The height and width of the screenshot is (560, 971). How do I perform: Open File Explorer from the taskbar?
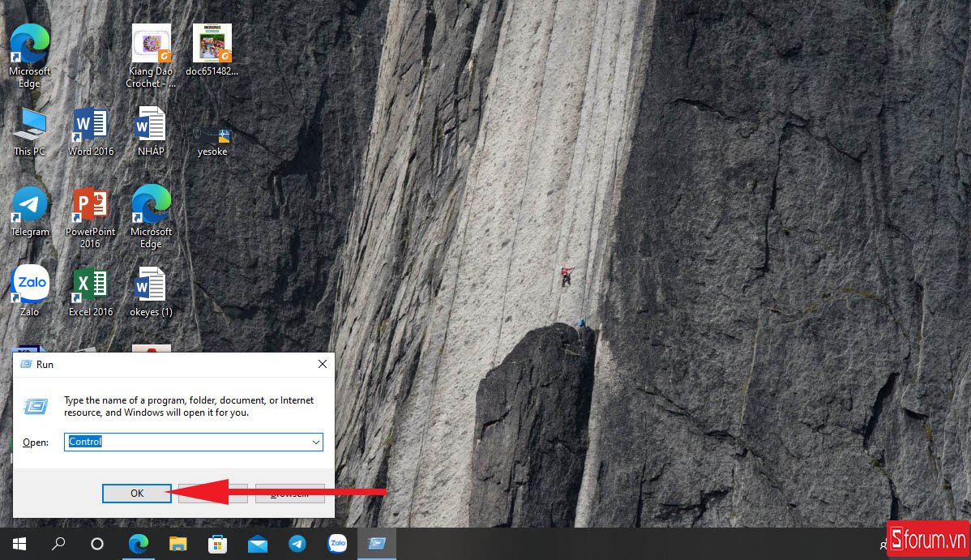(178, 544)
